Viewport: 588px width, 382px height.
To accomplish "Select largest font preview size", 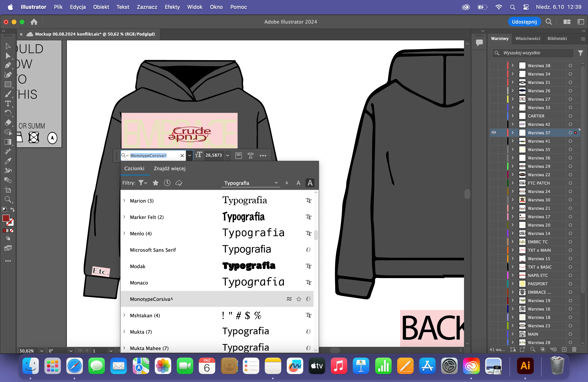I will click(x=310, y=183).
